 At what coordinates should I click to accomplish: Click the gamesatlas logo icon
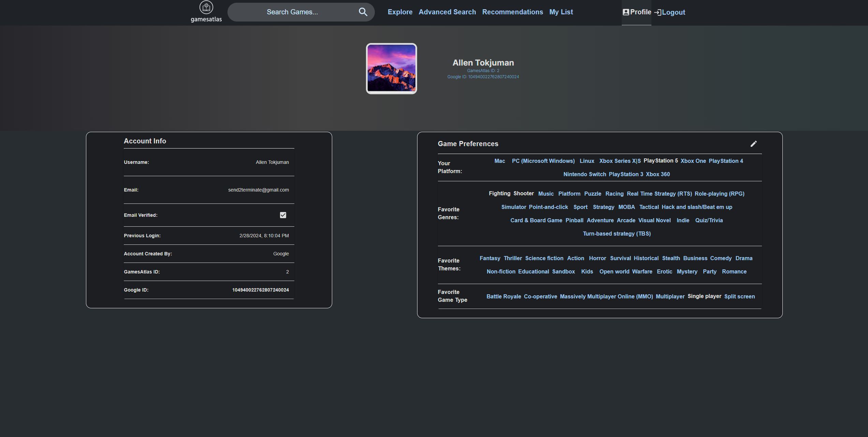206,8
